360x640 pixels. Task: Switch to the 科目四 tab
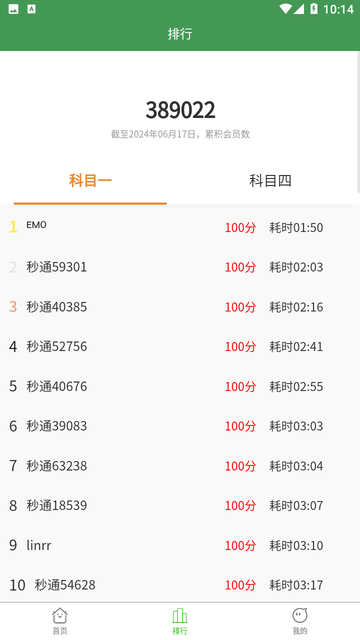(x=270, y=180)
